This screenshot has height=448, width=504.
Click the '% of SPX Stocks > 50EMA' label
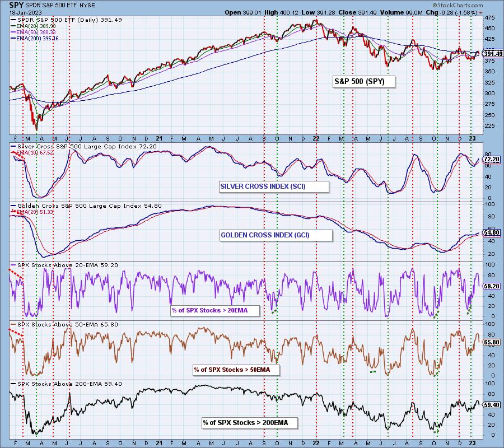(x=236, y=370)
